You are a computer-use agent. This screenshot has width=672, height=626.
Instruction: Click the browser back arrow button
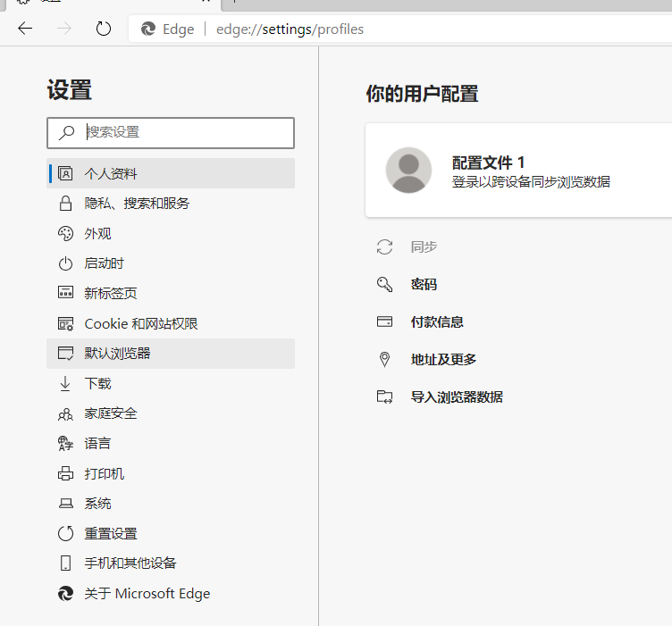pyautogui.click(x=25, y=29)
